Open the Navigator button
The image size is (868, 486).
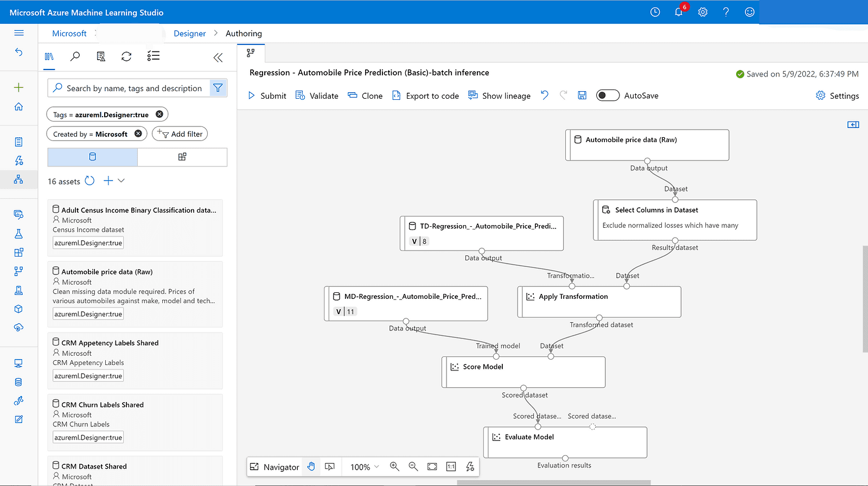click(x=275, y=466)
